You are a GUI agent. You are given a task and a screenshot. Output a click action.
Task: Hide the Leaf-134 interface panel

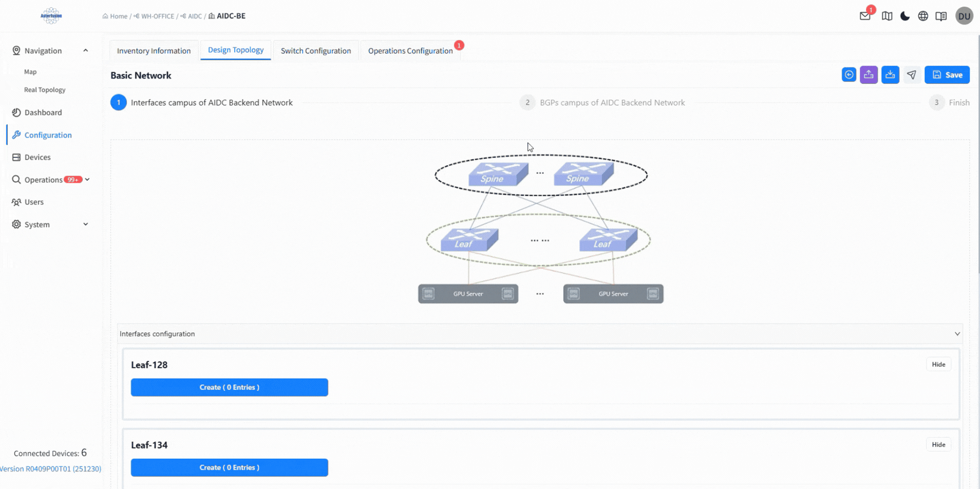[x=938, y=444]
